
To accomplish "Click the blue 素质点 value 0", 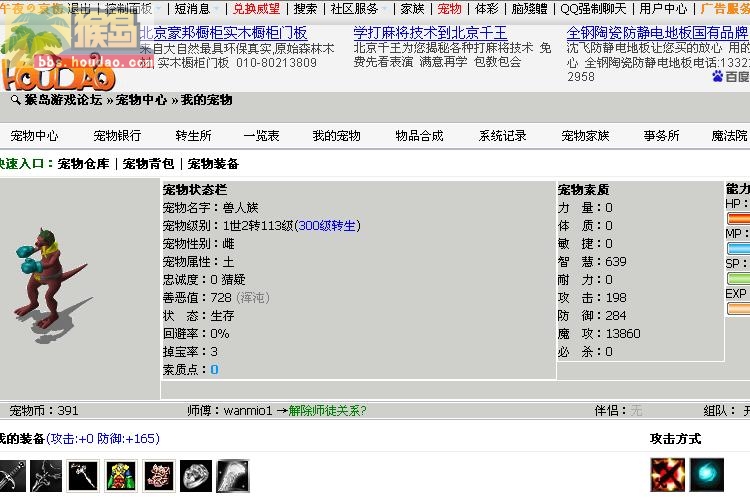I will [x=214, y=370].
